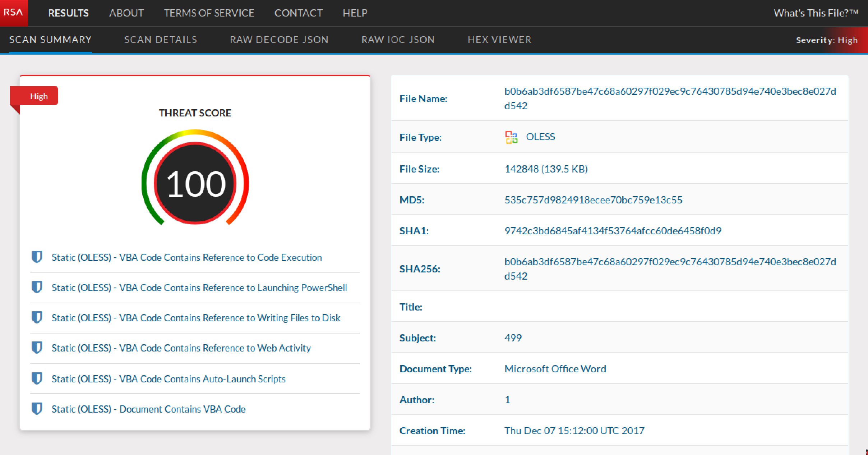Open the RAW DECODE JSON tab
Viewport: 868px width, 455px height.
click(279, 40)
